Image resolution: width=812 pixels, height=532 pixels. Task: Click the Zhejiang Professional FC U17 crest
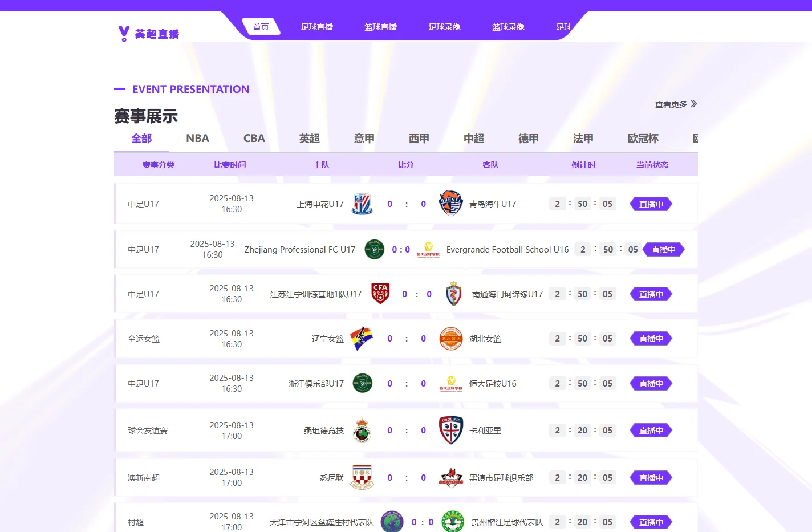coord(375,250)
